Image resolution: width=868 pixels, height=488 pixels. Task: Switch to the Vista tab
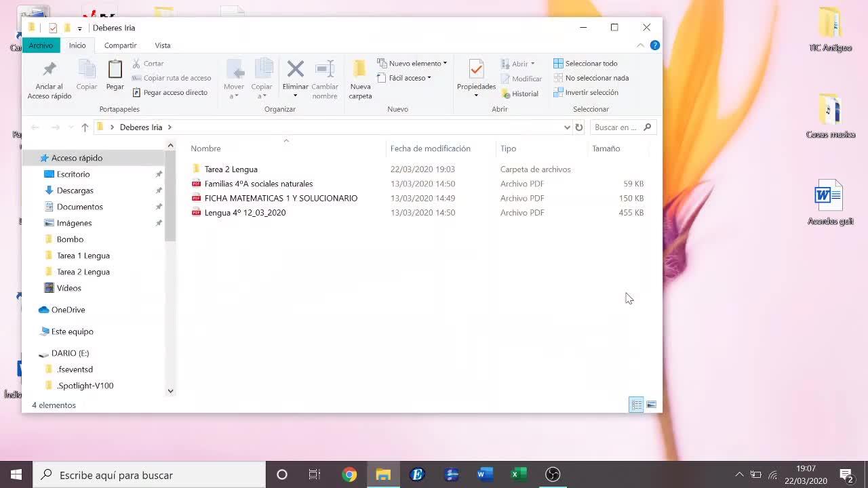pos(163,45)
